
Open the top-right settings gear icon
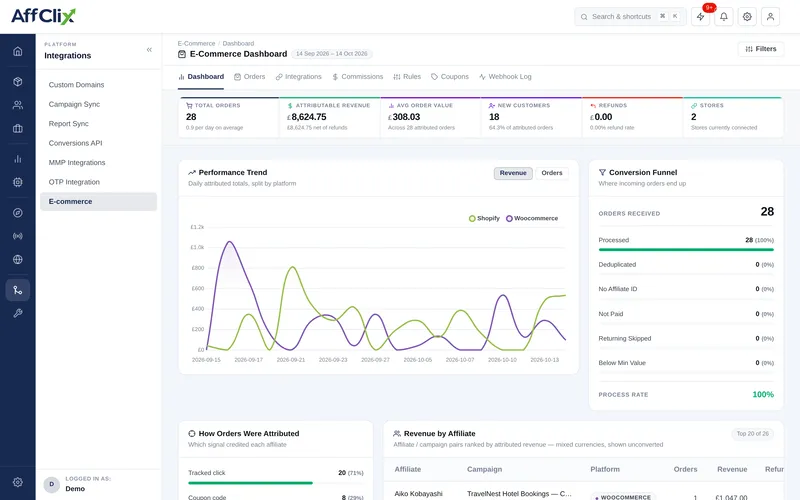747,16
